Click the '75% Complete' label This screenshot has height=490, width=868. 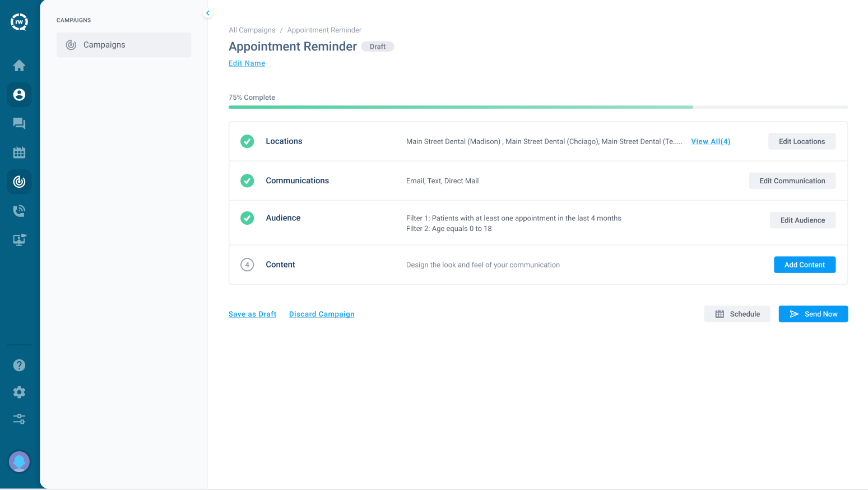coord(252,98)
